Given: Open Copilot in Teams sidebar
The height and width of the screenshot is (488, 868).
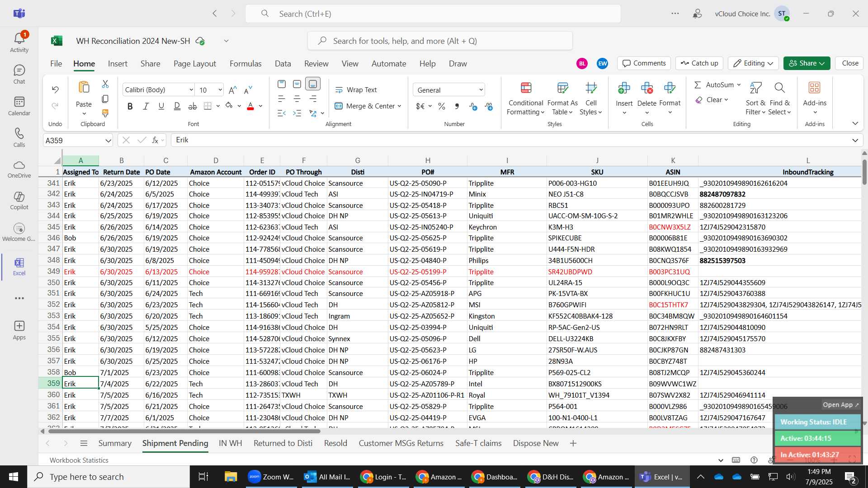Looking at the screenshot, I should coord(19,201).
